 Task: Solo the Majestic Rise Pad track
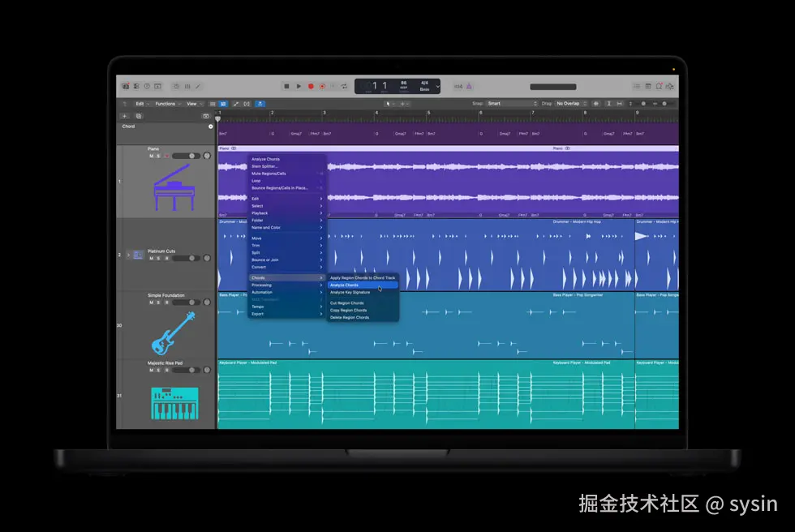click(158, 371)
